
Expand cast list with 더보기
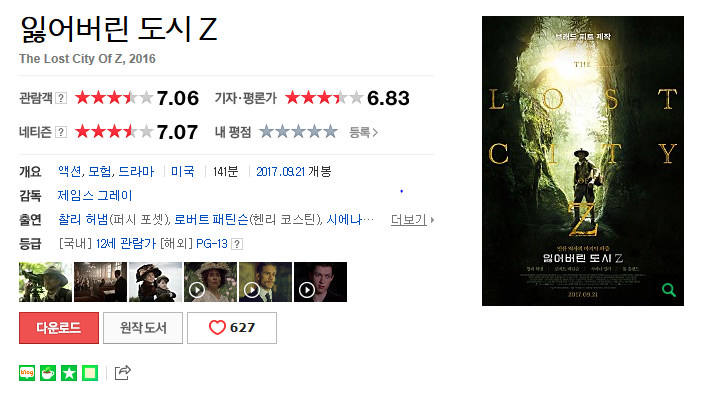tap(412, 220)
